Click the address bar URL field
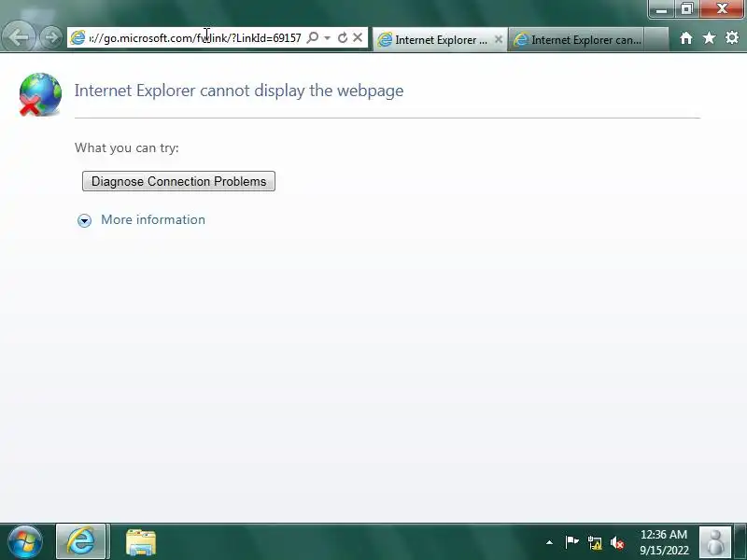 click(x=195, y=37)
